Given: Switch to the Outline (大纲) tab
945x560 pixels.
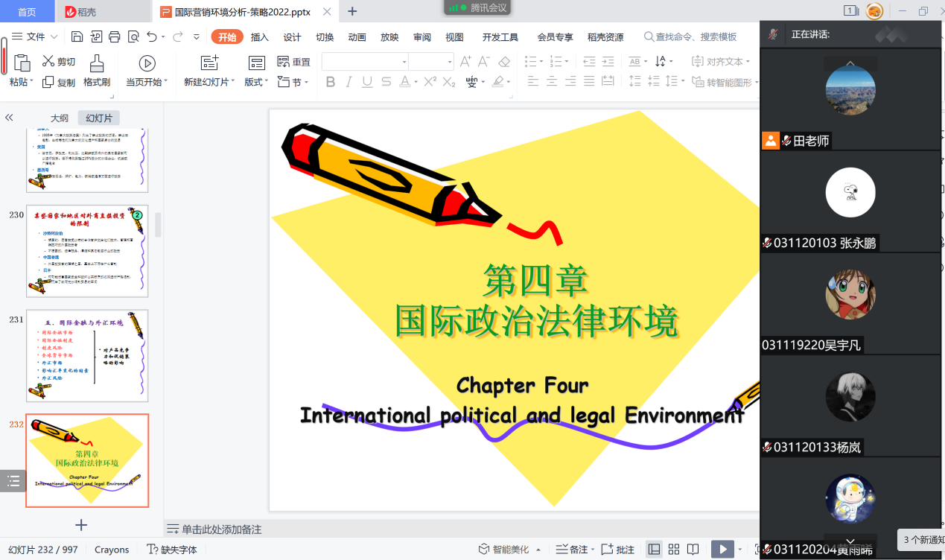Looking at the screenshot, I should coord(60,118).
